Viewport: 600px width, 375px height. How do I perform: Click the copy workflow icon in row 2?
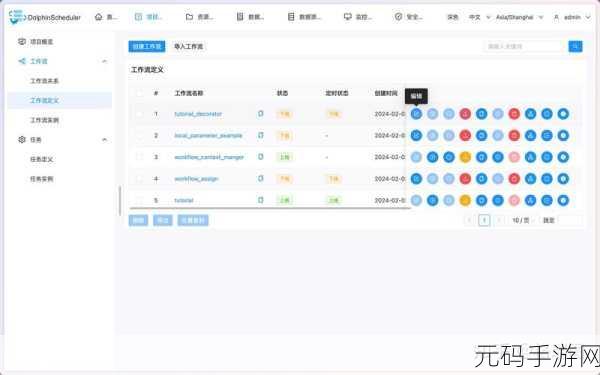(481, 135)
